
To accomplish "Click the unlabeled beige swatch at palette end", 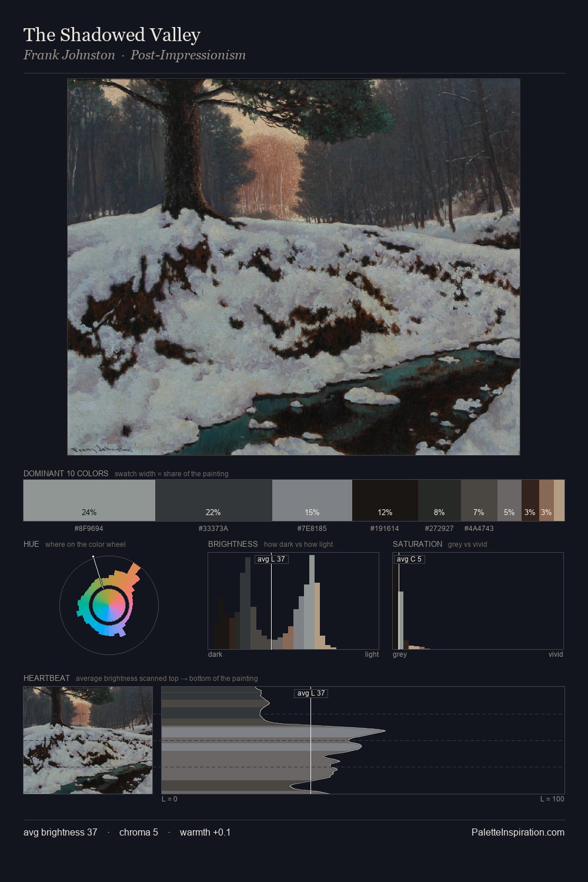I will 559,500.
